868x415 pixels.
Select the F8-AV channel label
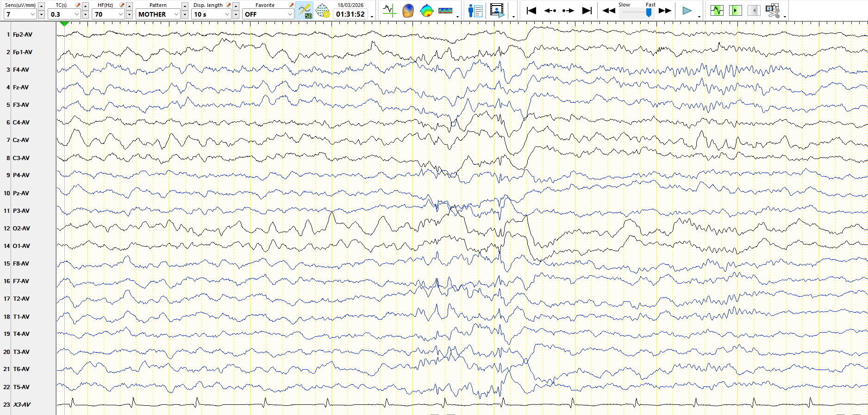21,264
